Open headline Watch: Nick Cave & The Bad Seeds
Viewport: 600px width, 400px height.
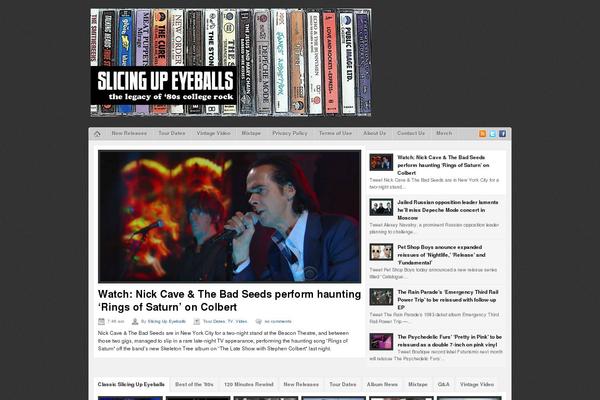point(229,300)
